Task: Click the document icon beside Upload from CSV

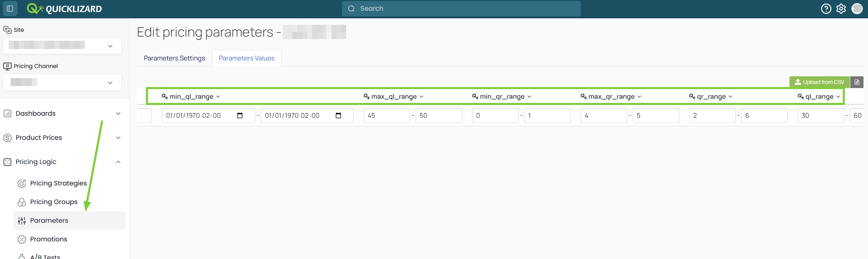Action: tap(857, 82)
